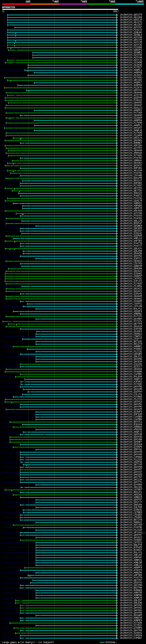Open hit UniRef100_Q40247
This screenshot has height=644, width=146.
click(131, 128)
